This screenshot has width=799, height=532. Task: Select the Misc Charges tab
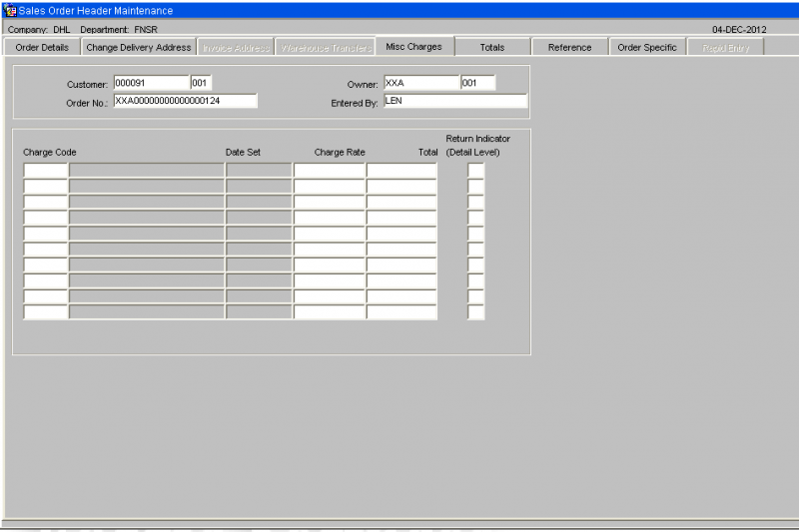[x=414, y=46]
